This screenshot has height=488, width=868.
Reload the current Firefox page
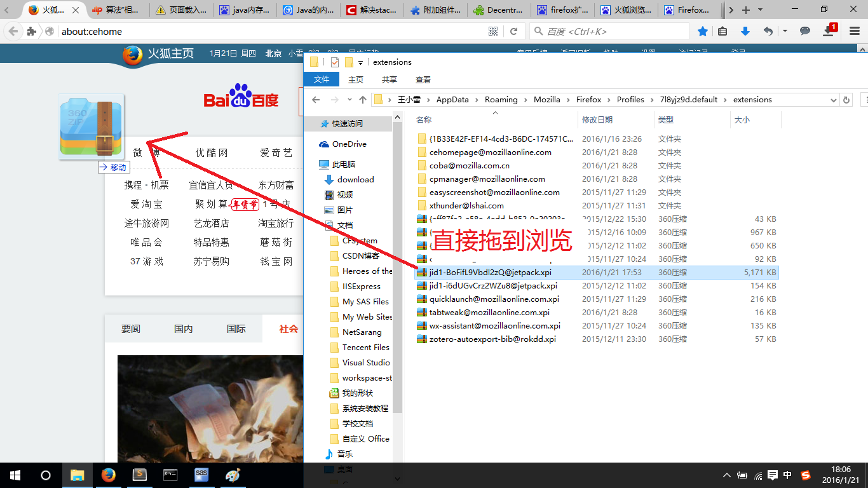click(x=513, y=31)
